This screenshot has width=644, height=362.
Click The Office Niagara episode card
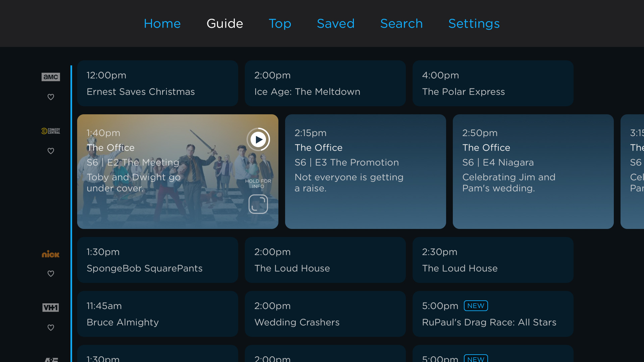click(x=533, y=172)
